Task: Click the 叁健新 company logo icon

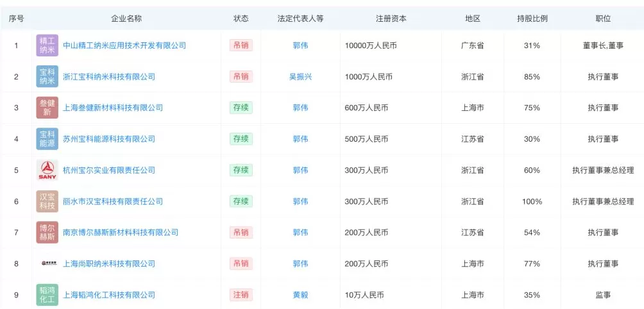Action: (47, 108)
